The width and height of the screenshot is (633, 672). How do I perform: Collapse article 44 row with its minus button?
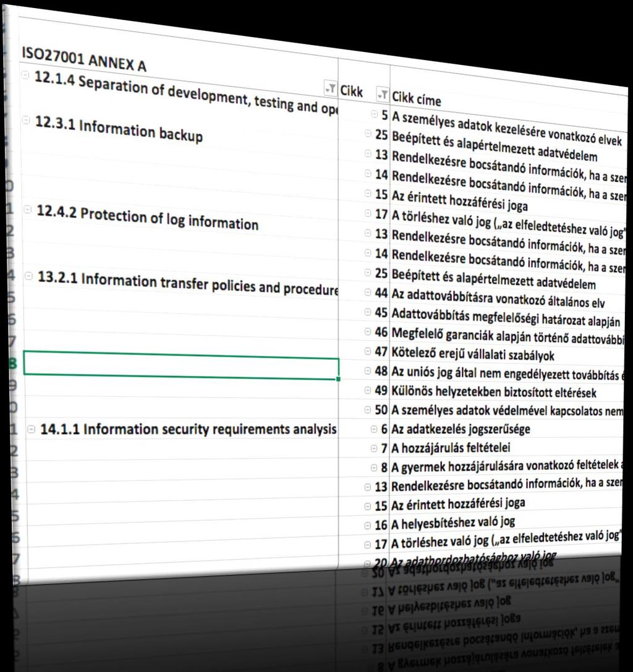368,292
